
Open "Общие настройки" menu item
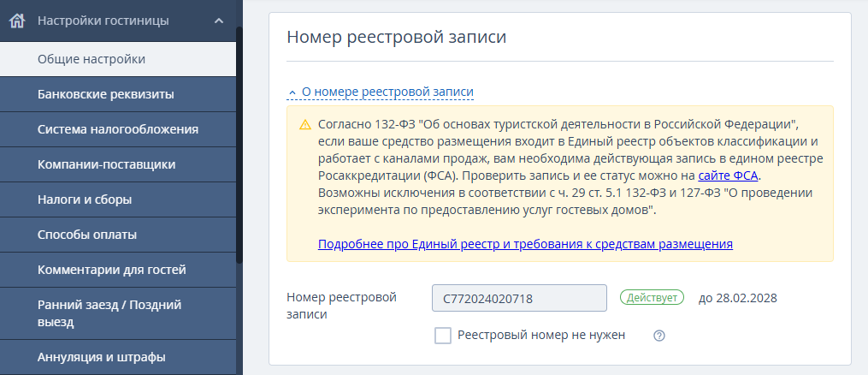pos(92,59)
